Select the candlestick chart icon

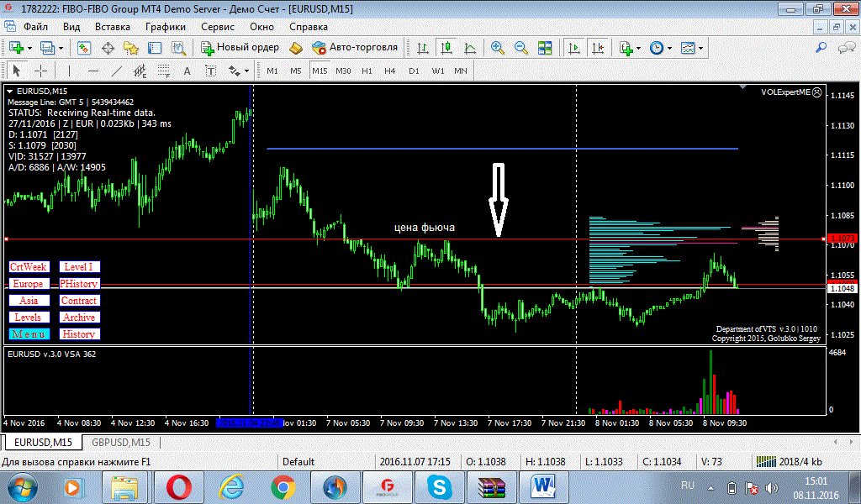[x=446, y=48]
